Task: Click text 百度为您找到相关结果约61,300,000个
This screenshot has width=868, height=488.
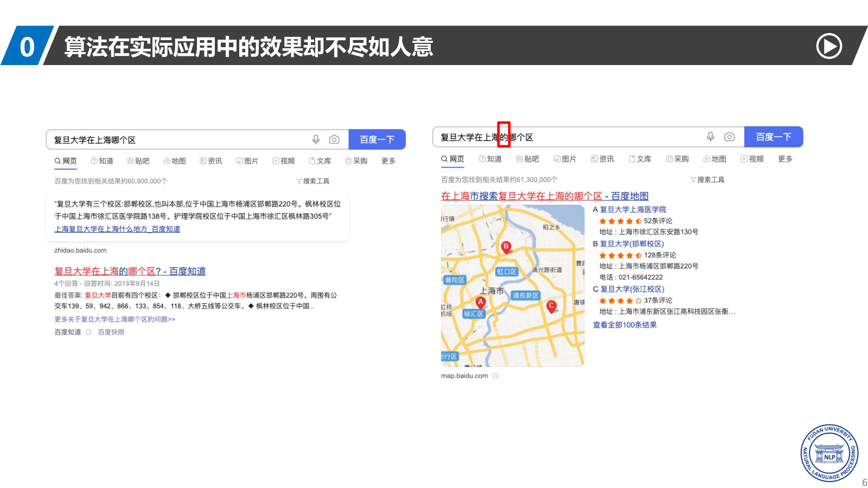Action: pos(499,179)
